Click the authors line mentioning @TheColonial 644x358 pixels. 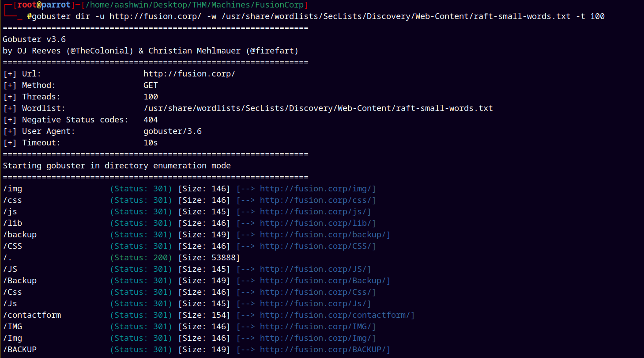pos(151,51)
